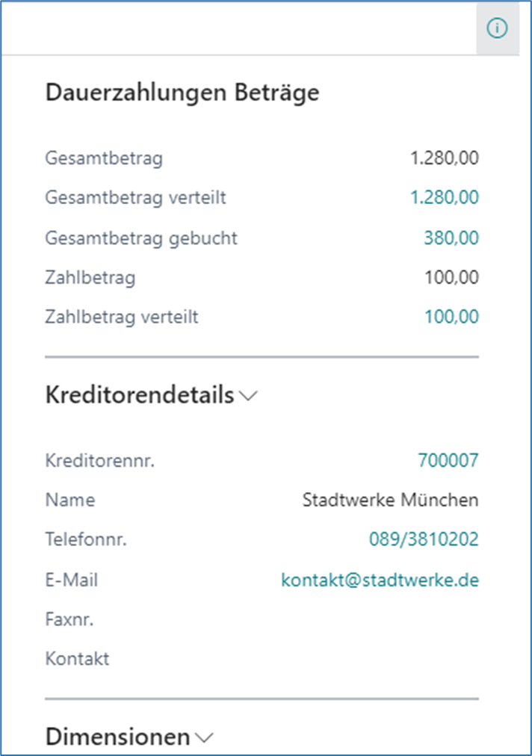Expand the Dimensionen section chevron
The image size is (532, 756).
click(x=202, y=738)
